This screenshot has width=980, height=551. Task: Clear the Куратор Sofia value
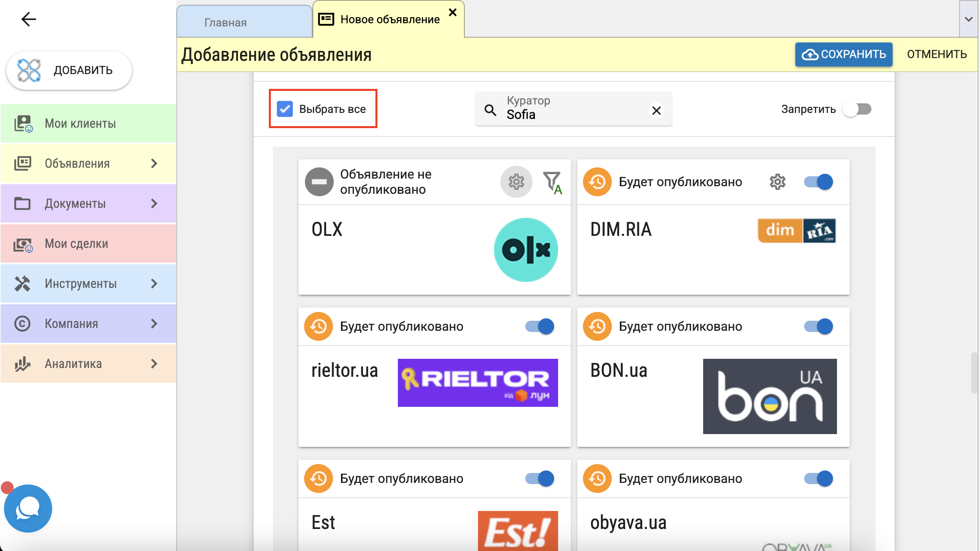tap(657, 110)
